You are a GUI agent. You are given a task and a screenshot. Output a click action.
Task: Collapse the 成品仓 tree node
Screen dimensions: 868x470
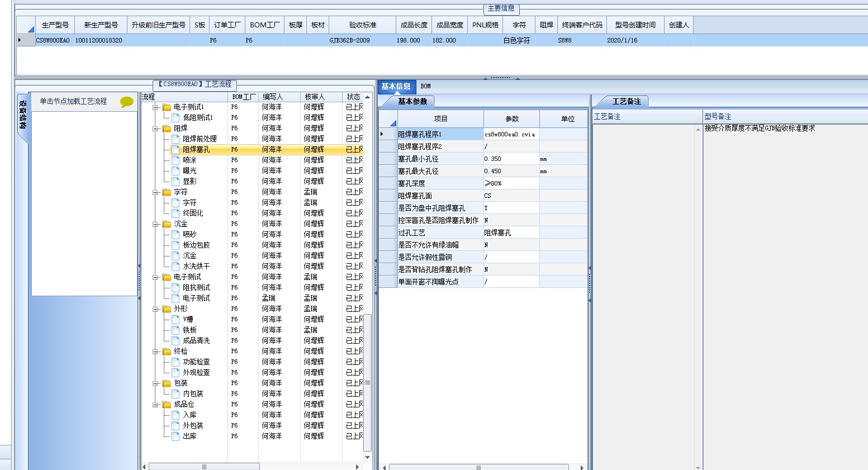(x=156, y=405)
